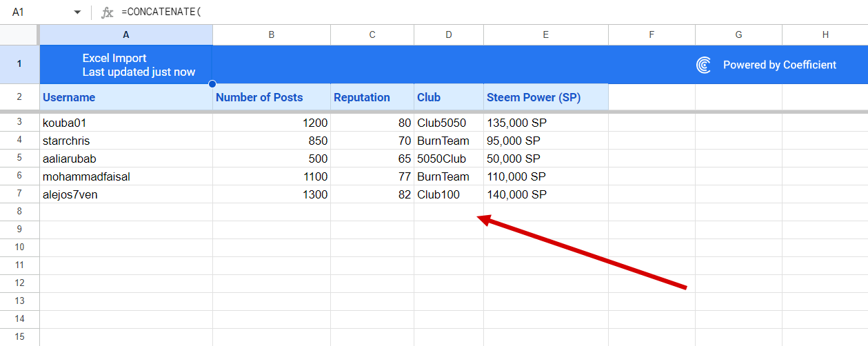Click the Coefficient logo icon
Screen dimensions: 868x346
pyautogui.click(x=704, y=65)
